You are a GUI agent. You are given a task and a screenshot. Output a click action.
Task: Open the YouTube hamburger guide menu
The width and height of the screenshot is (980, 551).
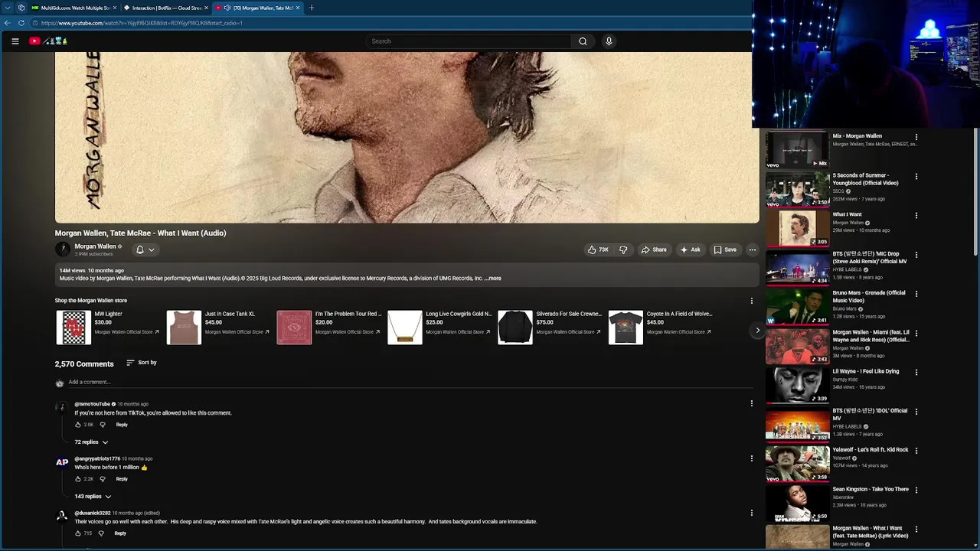point(15,41)
